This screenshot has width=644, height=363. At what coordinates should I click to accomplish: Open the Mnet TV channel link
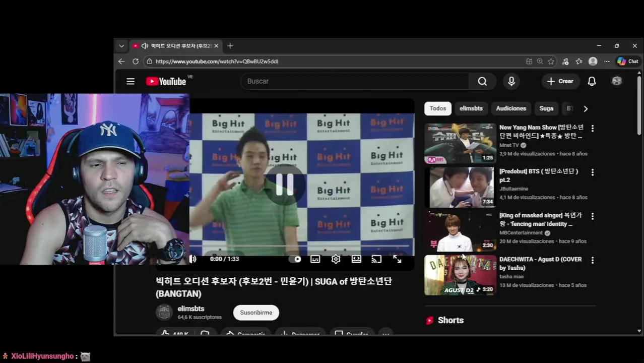pos(509,145)
